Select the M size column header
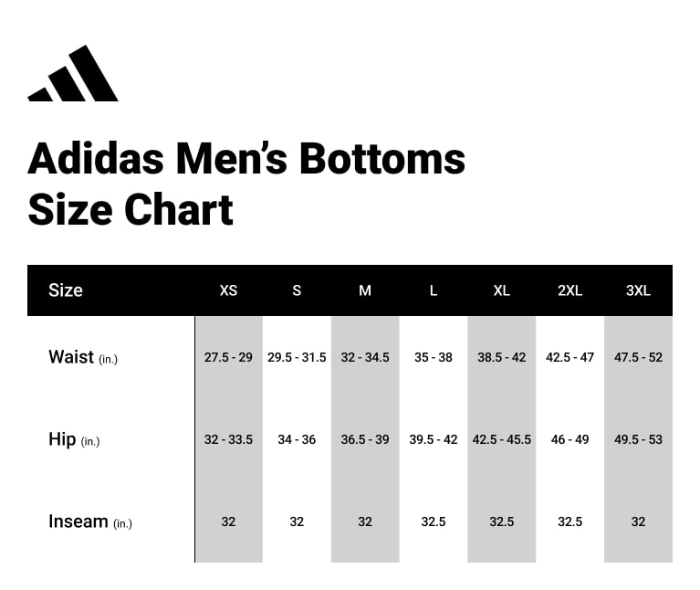The image size is (700, 590). click(x=365, y=290)
